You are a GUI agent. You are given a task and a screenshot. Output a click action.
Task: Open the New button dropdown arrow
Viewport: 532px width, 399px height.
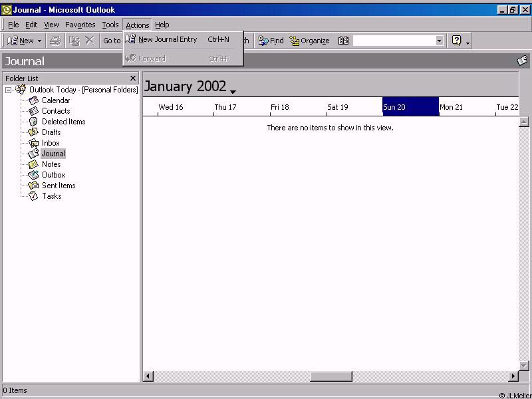(39, 41)
